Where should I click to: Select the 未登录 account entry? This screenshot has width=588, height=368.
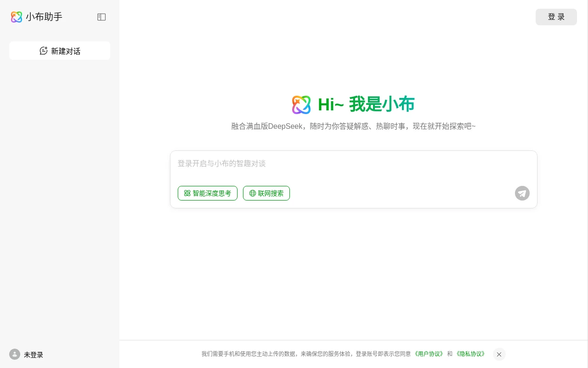(x=34, y=355)
